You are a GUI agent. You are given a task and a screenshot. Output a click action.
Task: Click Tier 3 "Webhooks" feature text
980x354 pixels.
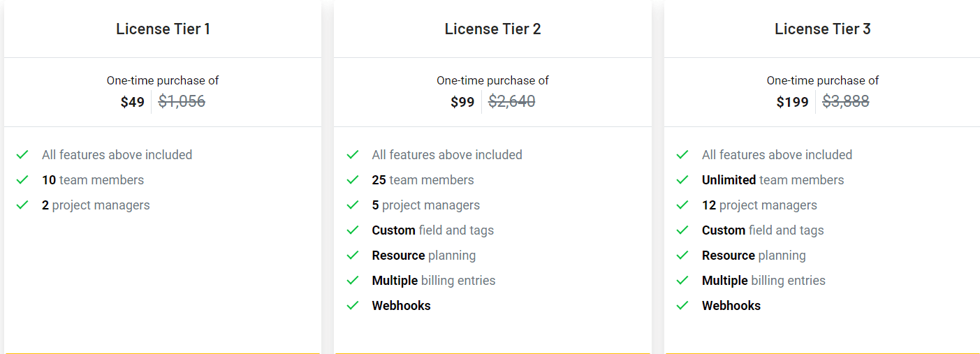731,306
